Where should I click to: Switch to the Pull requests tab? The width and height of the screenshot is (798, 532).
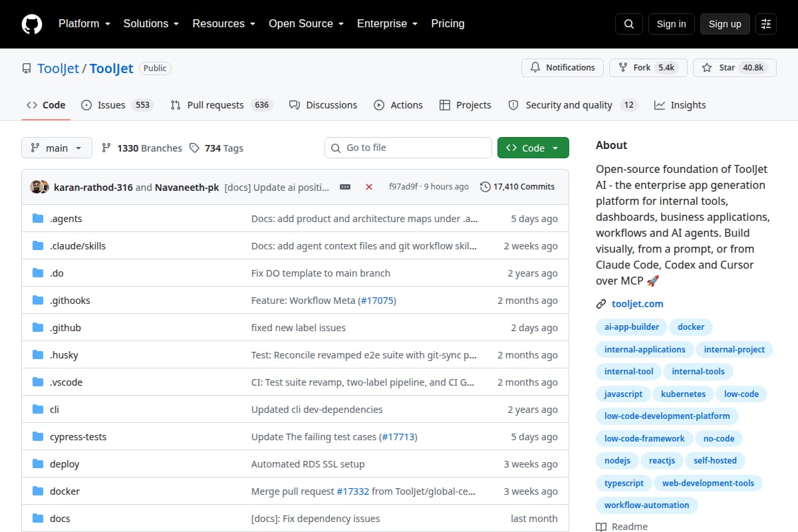point(221,105)
